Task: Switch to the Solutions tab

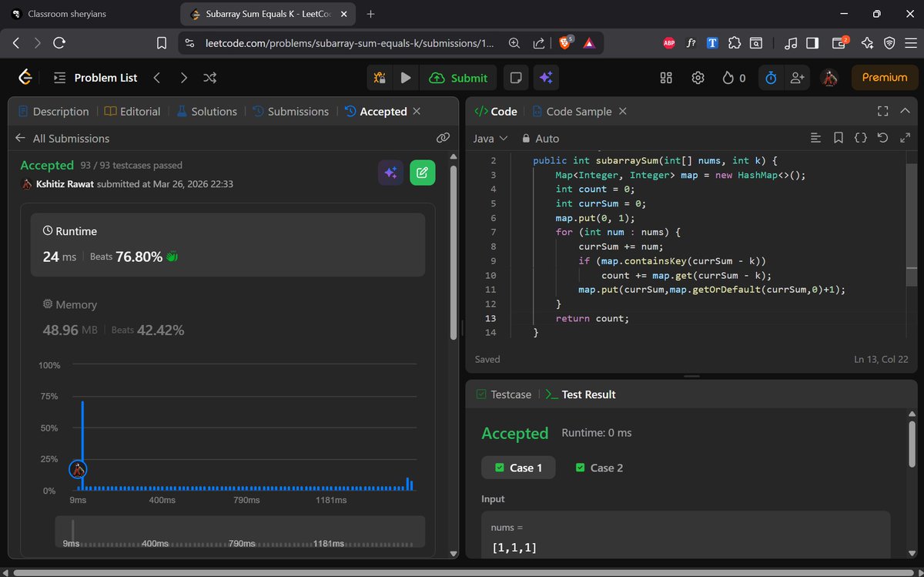Action: coord(206,111)
